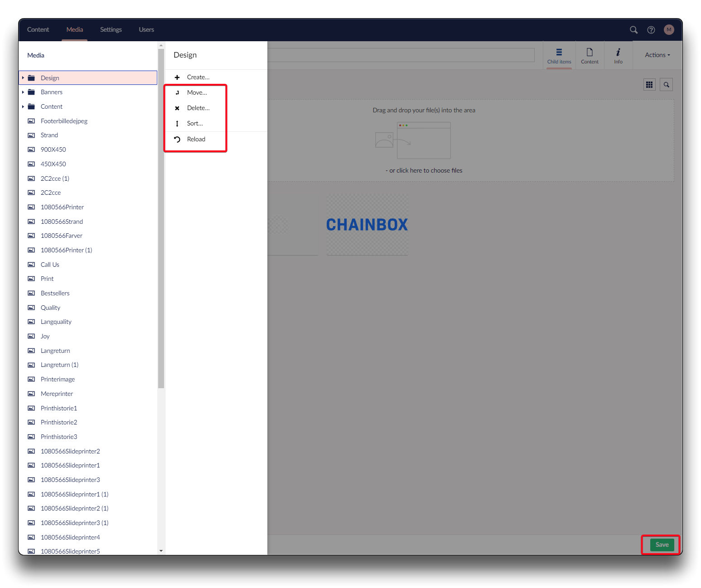701x588 pixels.
Task: Choose Create... from the Design menu
Action: 198,77
